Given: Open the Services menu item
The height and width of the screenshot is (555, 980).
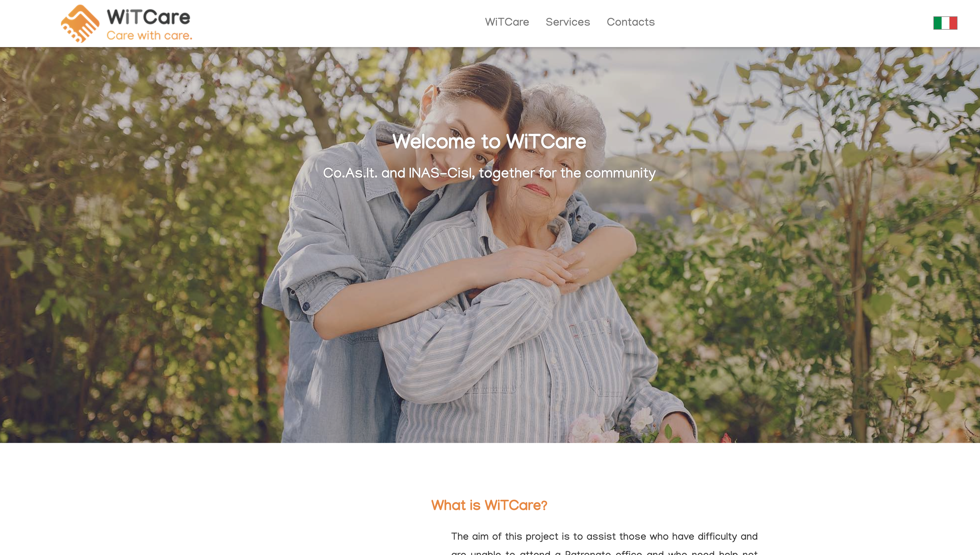Looking at the screenshot, I should click(568, 22).
